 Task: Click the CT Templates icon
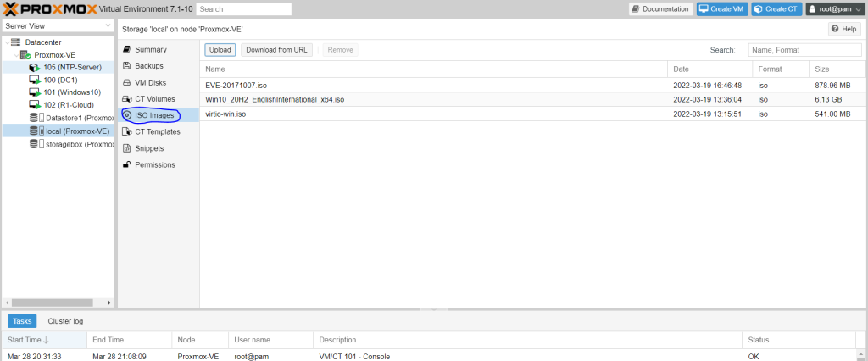point(127,132)
